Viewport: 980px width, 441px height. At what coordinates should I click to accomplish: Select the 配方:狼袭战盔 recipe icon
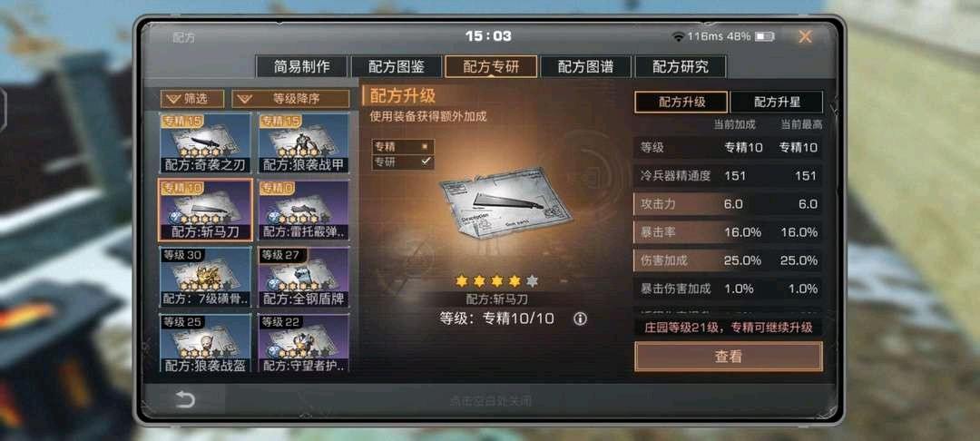point(206,344)
